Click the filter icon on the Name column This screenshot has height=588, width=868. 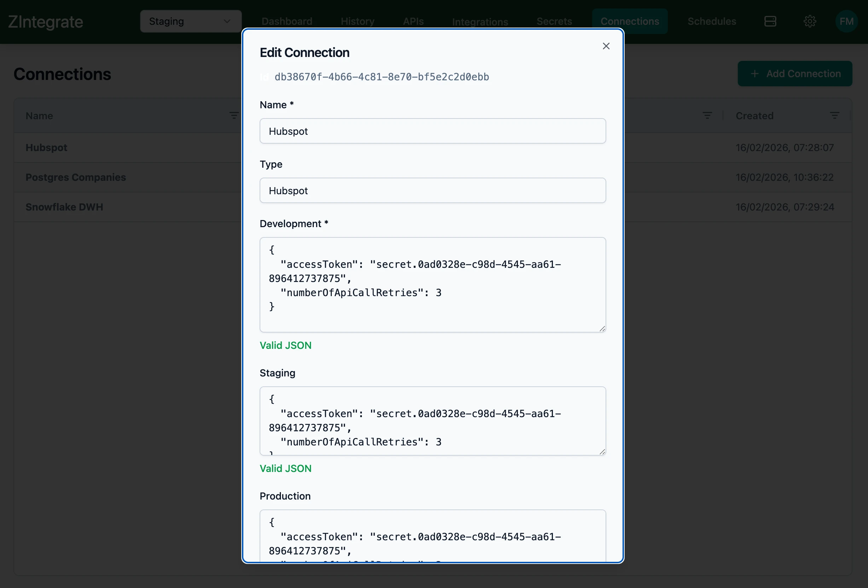click(x=234, y=115)
